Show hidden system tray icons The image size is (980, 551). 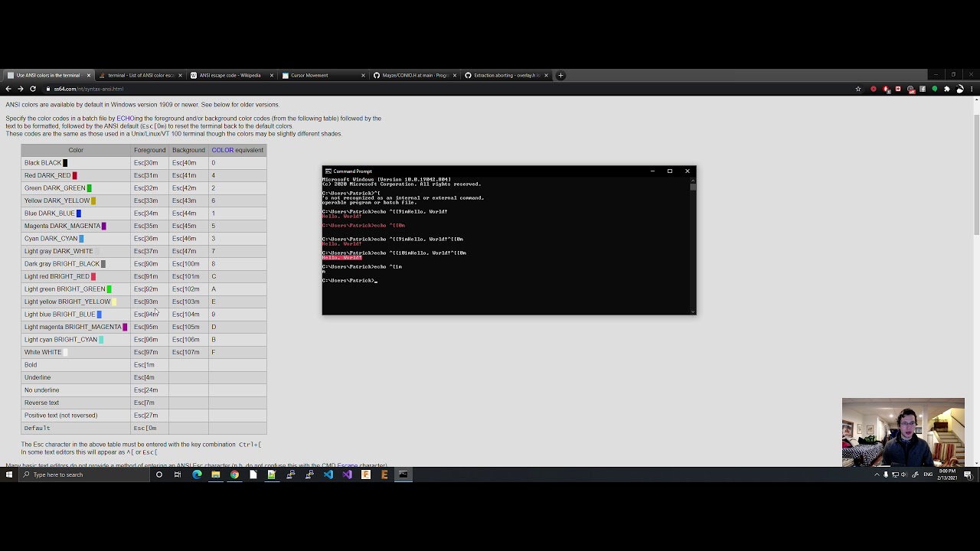coord(877,474)
